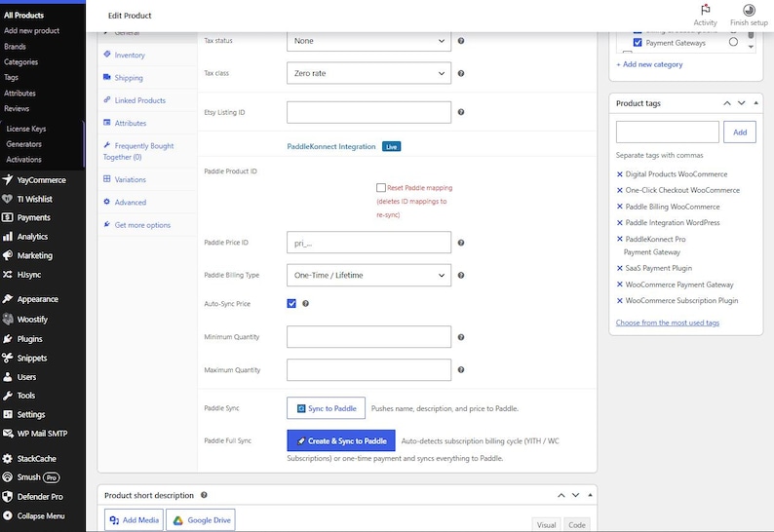Open the Advanced product data tab
This screenshot has height=532, width=774.
tap(147, 203)
